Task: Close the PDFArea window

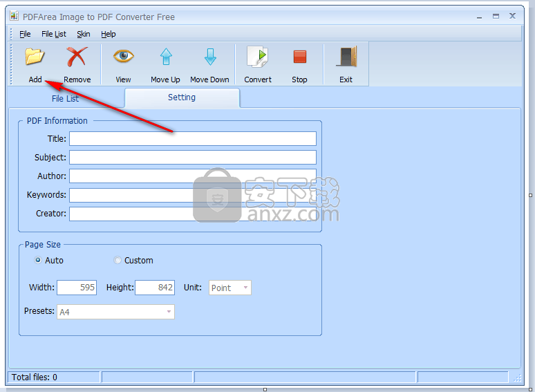Action: [512, 16]
